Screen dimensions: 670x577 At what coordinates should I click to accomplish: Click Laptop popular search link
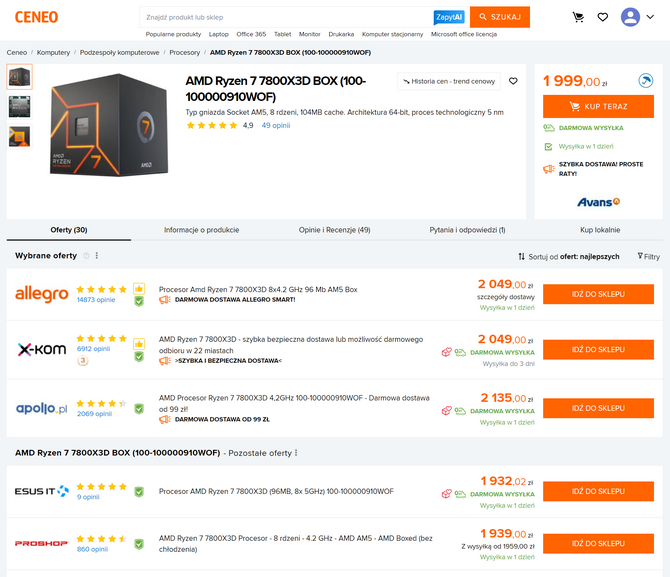(x=219, y=34)
